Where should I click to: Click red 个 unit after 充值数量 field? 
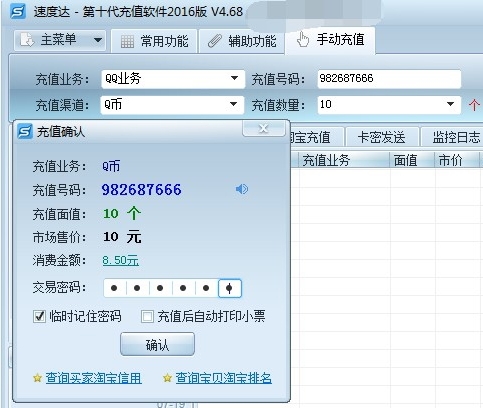click(x=474, y=105)
